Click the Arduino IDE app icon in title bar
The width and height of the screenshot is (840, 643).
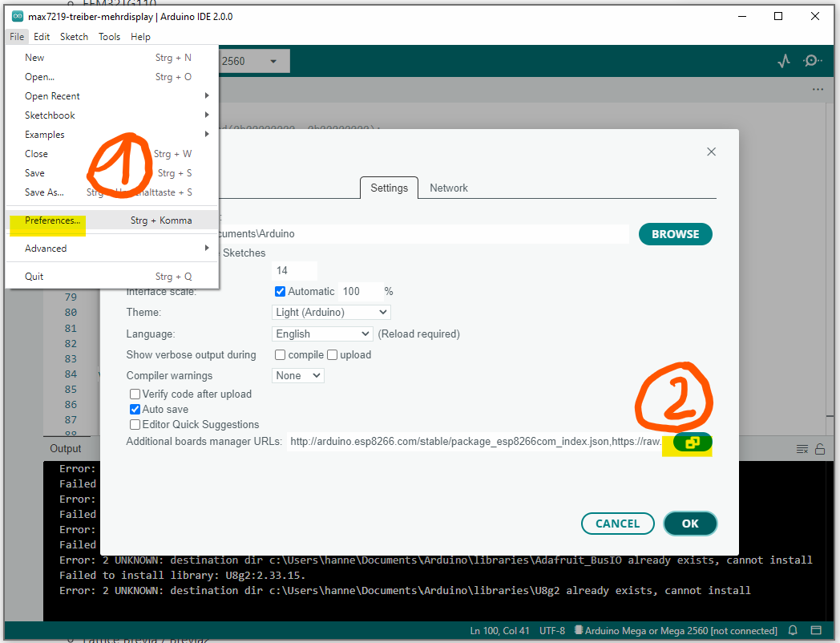[17, 16]
